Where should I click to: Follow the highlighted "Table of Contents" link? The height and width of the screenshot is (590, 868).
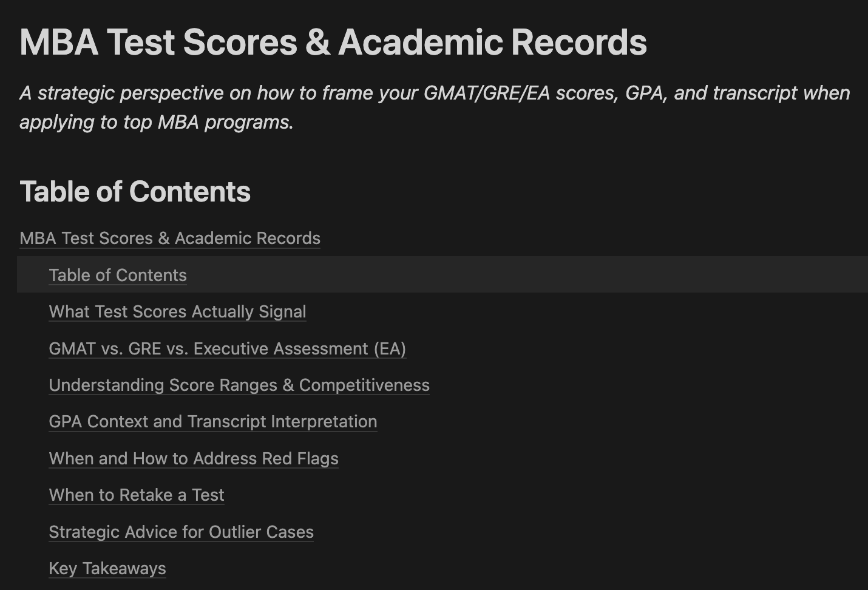[x=118, y=275]
